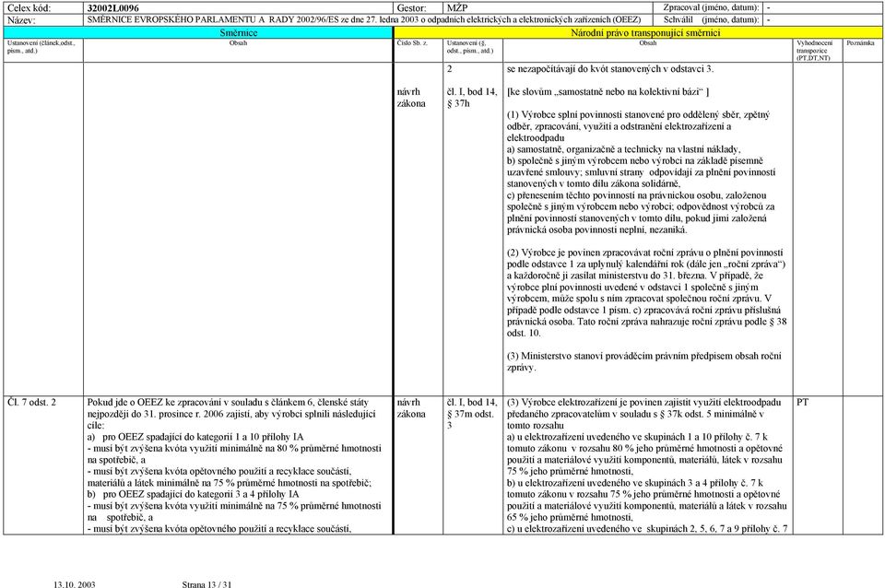The image size is (885, 588).
Task: Select line 'a) samostatně, organizačně a technicky'
Action: (x=623, y=149)
